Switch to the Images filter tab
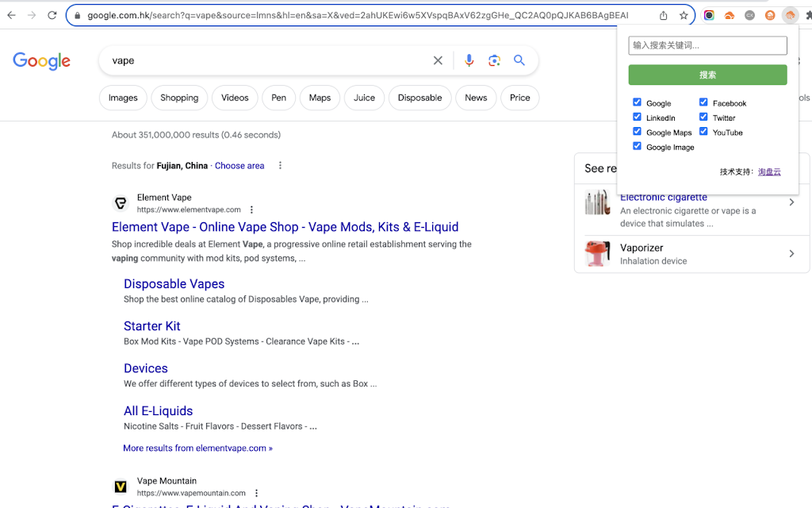Screen dimensions: 812x508 [x=123, y=98]
